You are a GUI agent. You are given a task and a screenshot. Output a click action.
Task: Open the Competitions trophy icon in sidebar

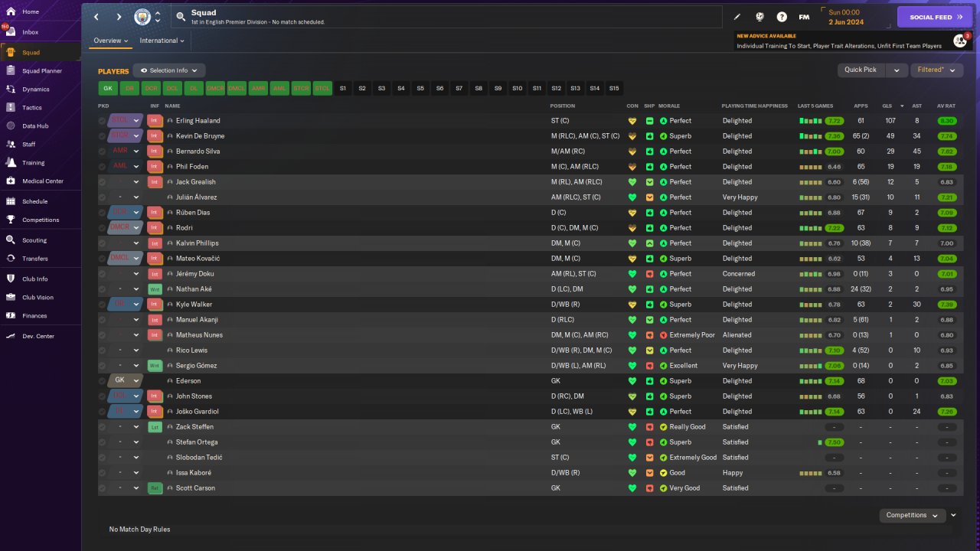point(11,220)
